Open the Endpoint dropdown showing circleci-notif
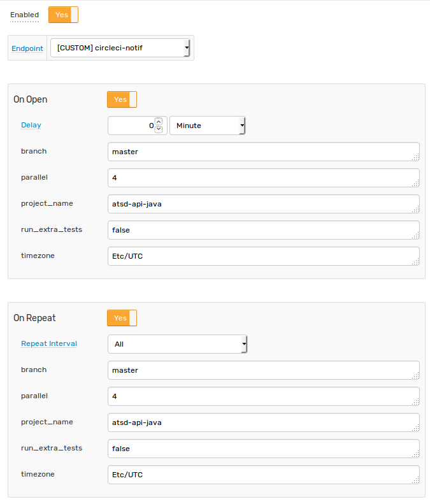The height and width of the screenshot is (504, 430). click(120, 48)
